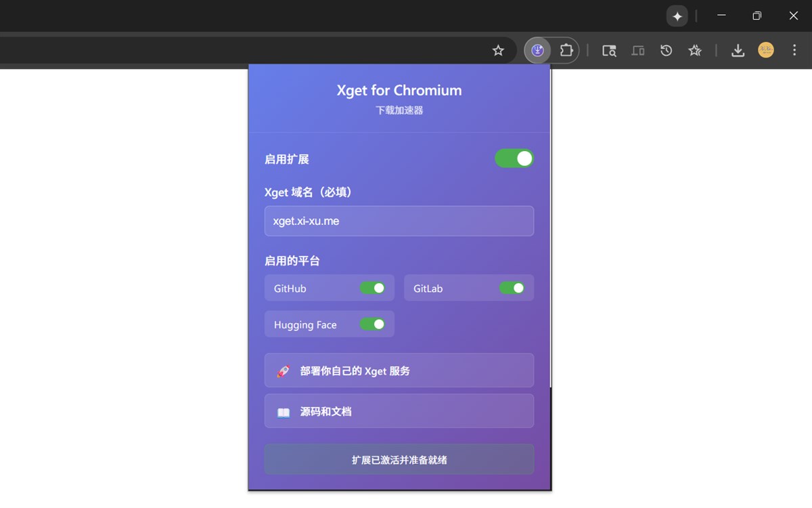Screen dimensions: 812x508
Task: Click the 扩展已激活并准备就绪 status bar
Action: (x=399, y=459)
